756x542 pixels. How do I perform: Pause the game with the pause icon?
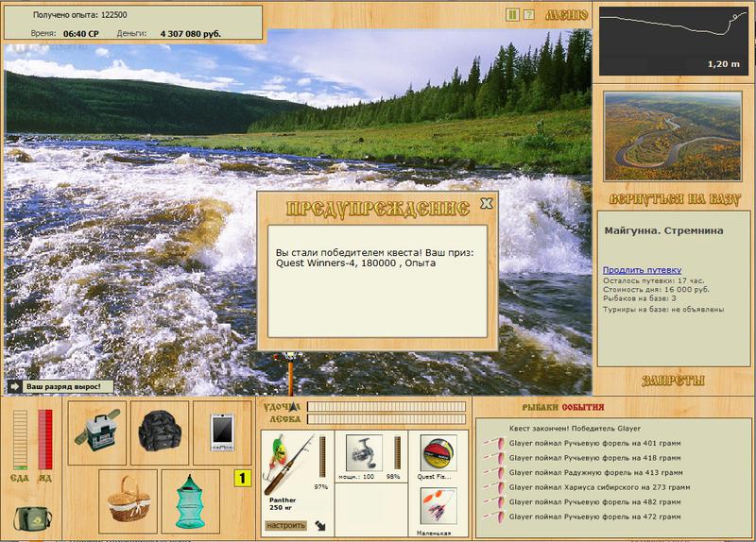coord(512,15)
